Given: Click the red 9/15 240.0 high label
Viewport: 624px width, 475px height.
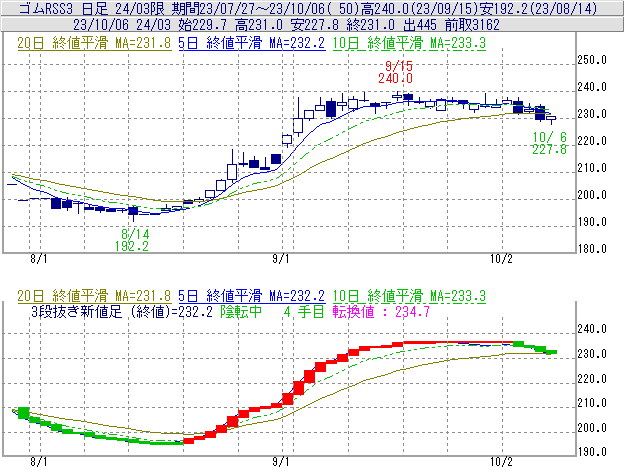Looking at the screenshot, I should 396,72.
